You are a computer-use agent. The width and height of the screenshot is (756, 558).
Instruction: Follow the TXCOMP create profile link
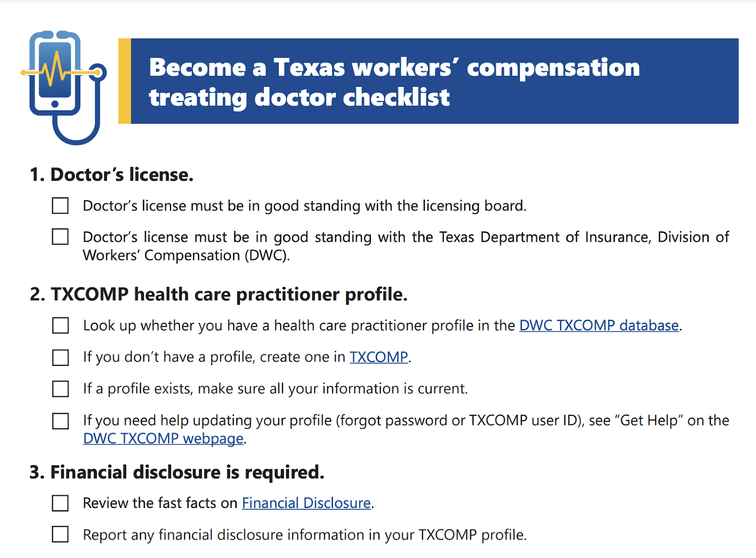pos(378,357)
